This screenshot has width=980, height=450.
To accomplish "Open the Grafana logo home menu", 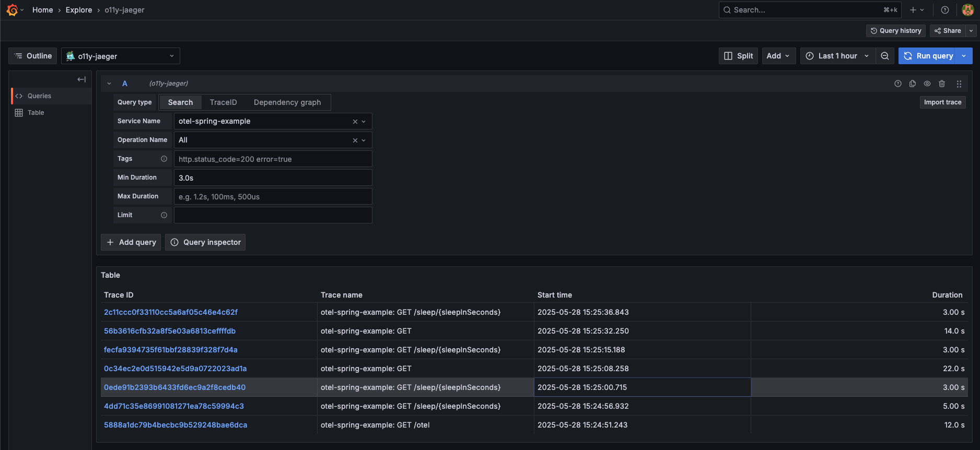I will pyautogui.click(x=12, y=10).
